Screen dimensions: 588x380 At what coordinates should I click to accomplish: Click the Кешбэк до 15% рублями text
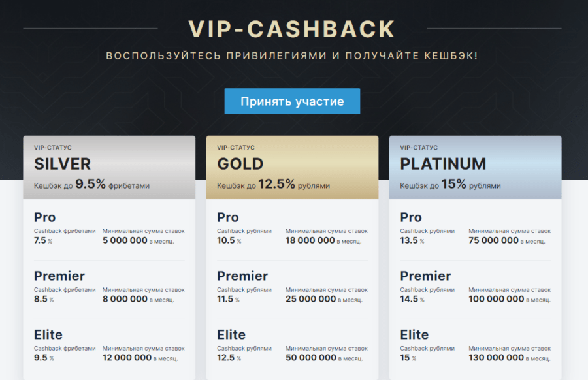(450, 185)
